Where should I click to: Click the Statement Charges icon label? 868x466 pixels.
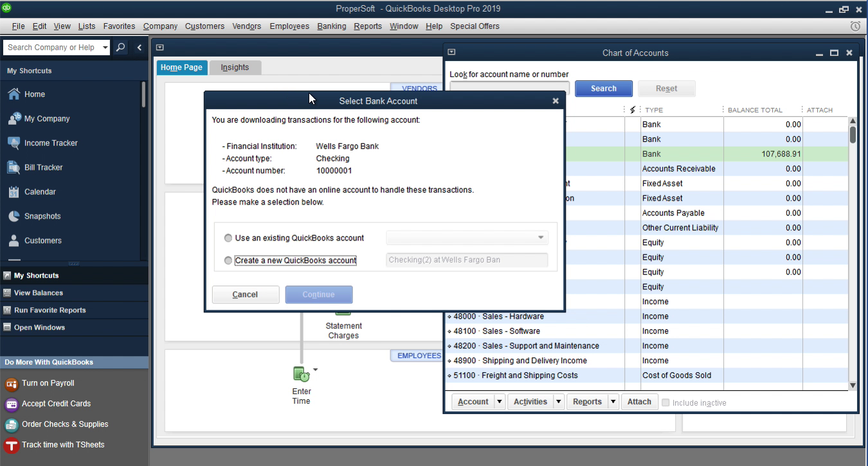click(343, 331)
